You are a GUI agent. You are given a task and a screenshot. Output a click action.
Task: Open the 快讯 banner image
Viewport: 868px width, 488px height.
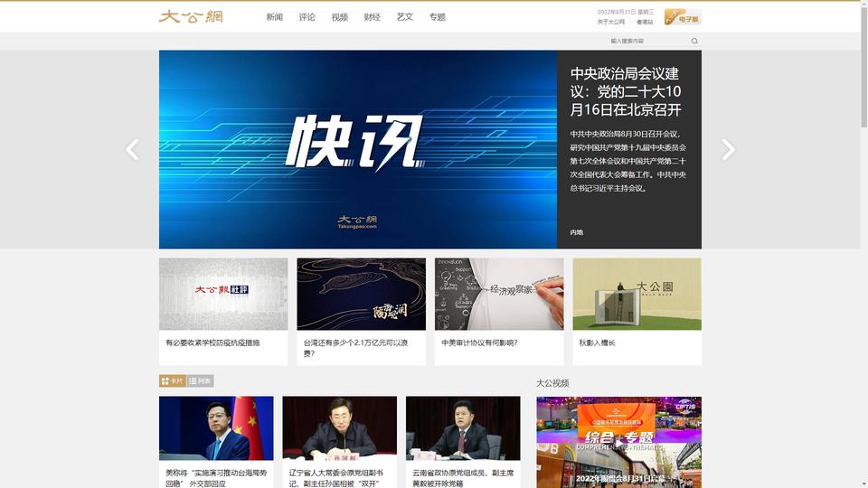pos(358,149)
